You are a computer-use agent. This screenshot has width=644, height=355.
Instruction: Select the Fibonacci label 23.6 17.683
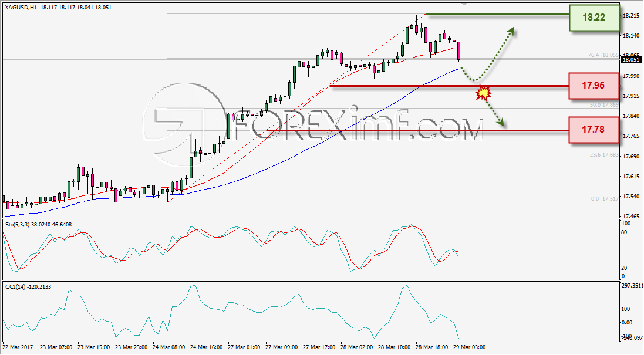(603, 155)
